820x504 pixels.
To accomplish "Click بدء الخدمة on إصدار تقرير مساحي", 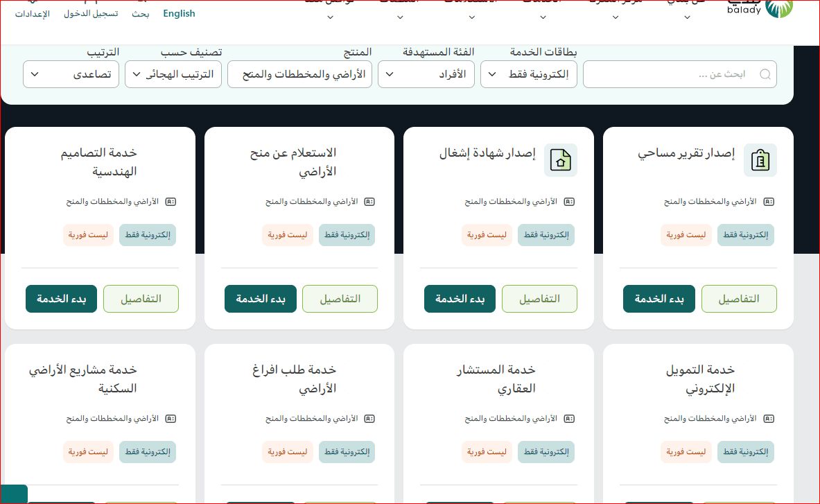I will pyautogui.click(x=658, y=298).
